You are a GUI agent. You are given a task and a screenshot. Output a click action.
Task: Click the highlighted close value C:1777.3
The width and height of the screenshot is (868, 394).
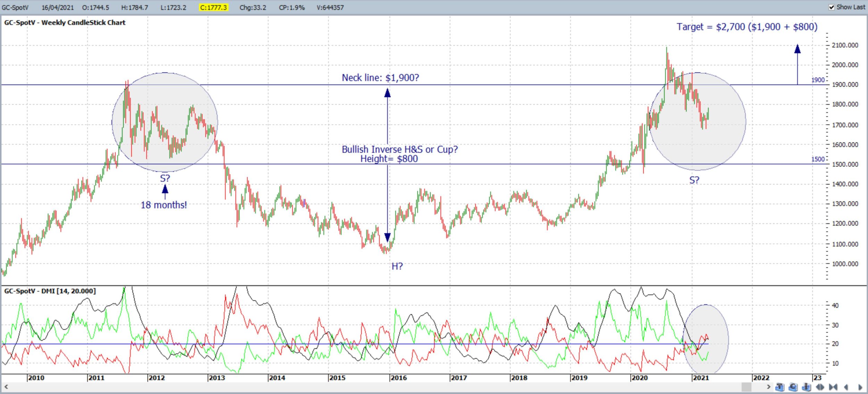pos(213,7)
